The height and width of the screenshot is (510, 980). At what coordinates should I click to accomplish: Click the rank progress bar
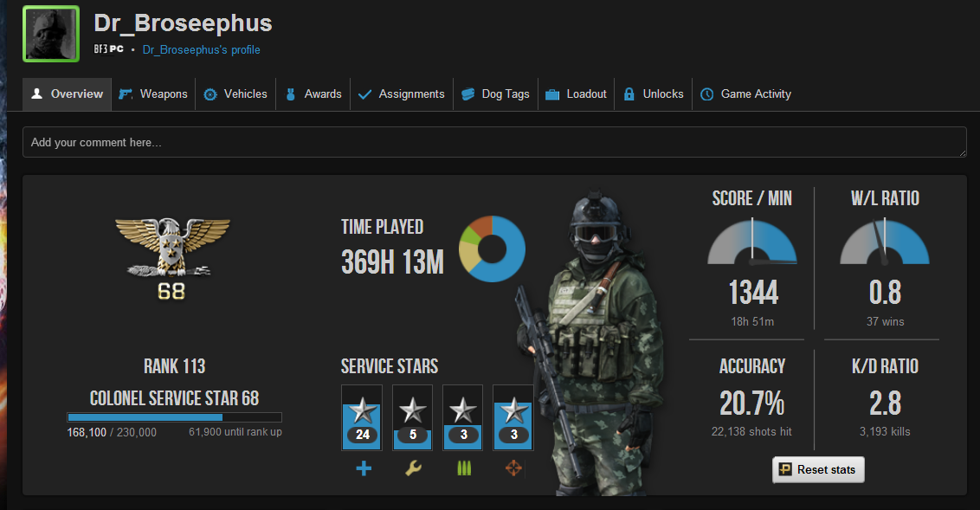tap(174, 416)
